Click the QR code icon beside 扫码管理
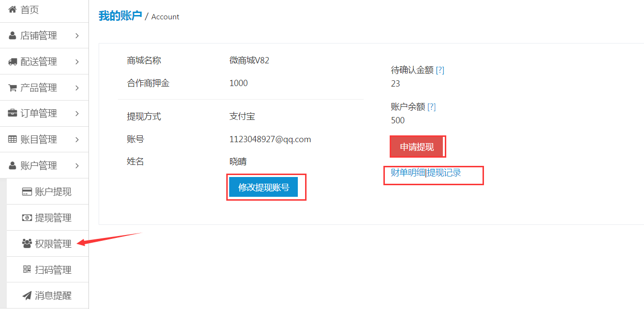The image size is (644, 309). (27, 269)
